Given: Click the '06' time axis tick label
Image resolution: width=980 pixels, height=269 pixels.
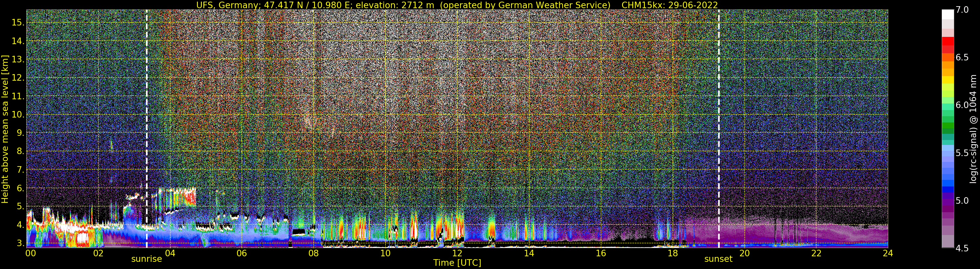Looking at the screenshot, I should click(242, 253).
